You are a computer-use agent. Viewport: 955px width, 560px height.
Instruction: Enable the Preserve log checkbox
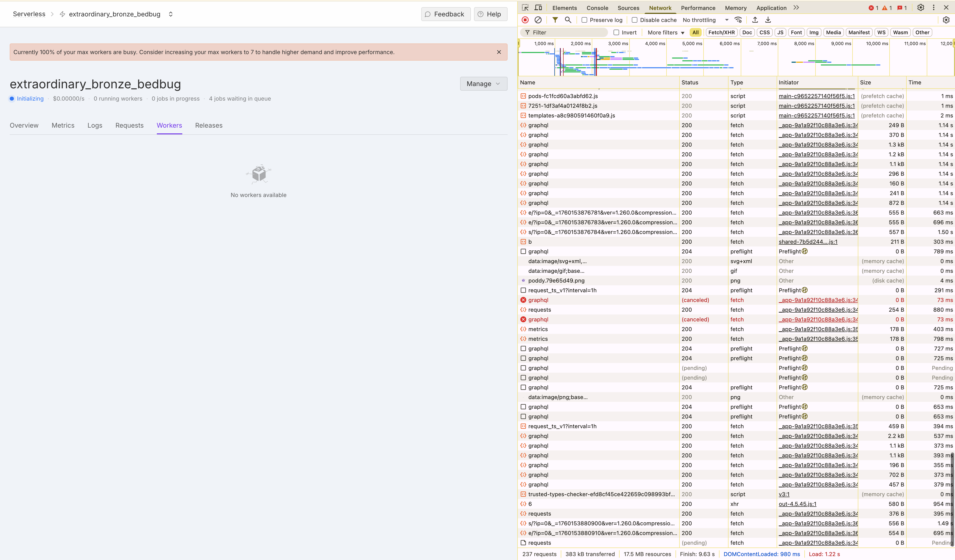[584, 20]
